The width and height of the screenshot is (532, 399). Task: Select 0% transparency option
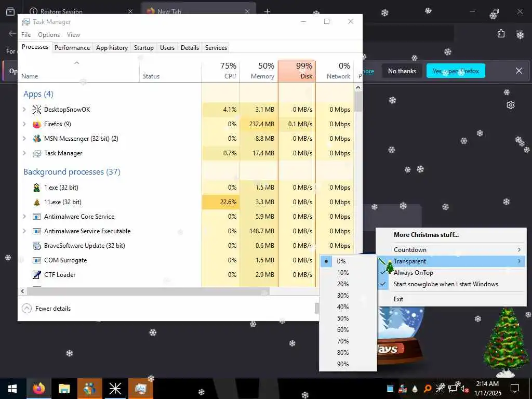(x=348, y=261)
